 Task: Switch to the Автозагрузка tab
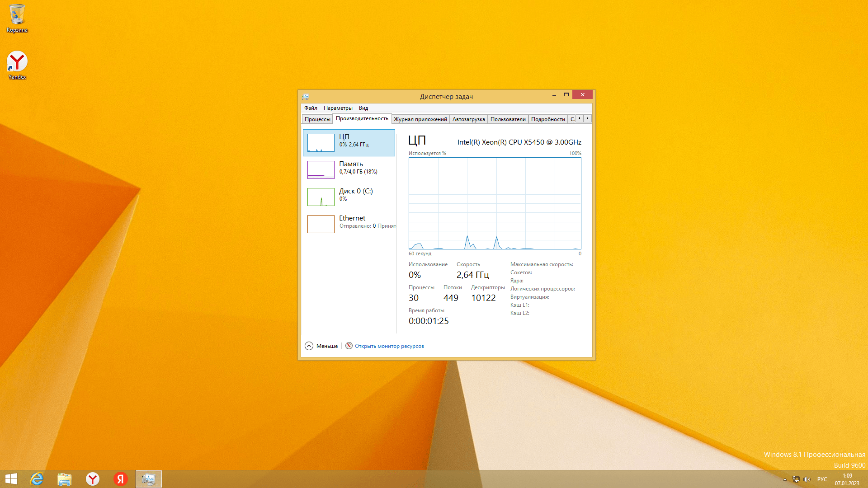[x=468, y=119]
